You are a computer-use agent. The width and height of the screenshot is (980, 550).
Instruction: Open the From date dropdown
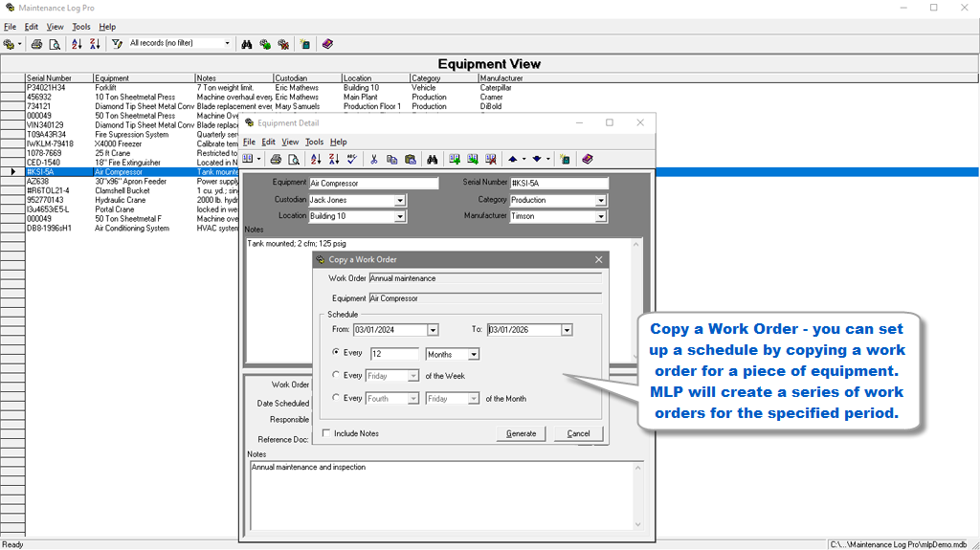click(x=433, y=330)
